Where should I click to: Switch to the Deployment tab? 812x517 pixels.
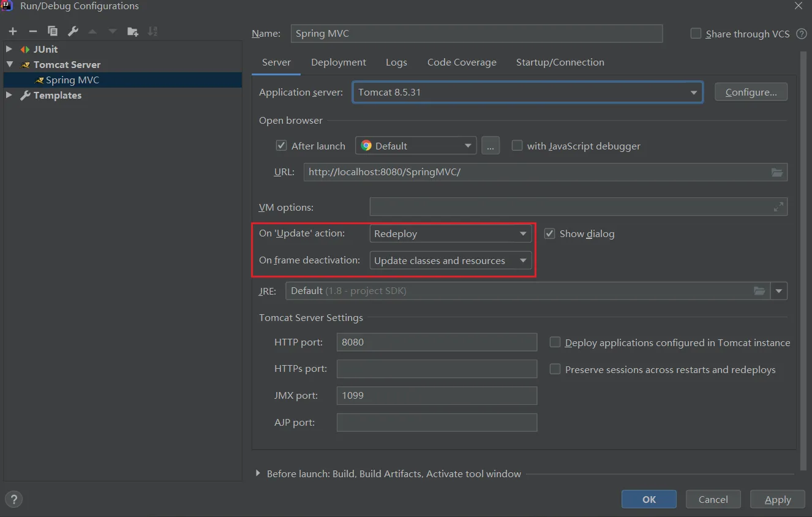click(338, 62)
